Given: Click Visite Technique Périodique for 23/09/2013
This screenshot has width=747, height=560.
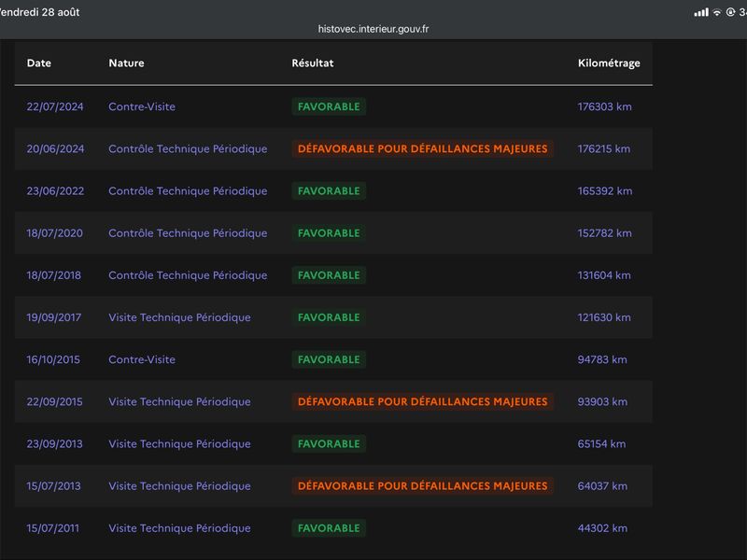Looking at the screenshot, I should (x=179, y=444).
